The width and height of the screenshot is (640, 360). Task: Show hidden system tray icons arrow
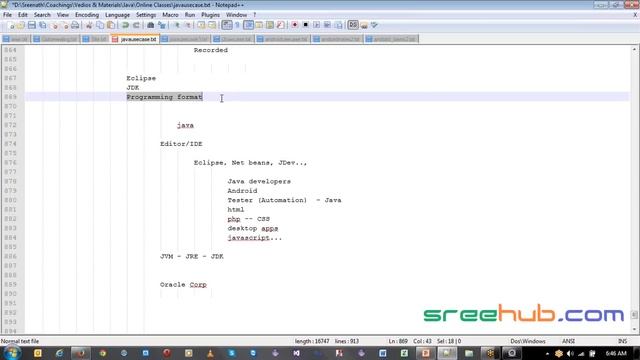547,353
